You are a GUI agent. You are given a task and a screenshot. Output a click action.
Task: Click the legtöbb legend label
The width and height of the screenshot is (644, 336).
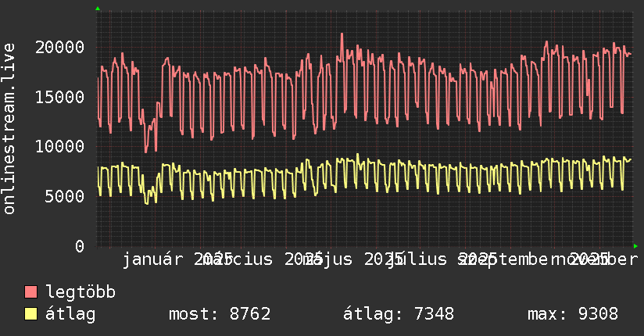(x=80, y=292)
